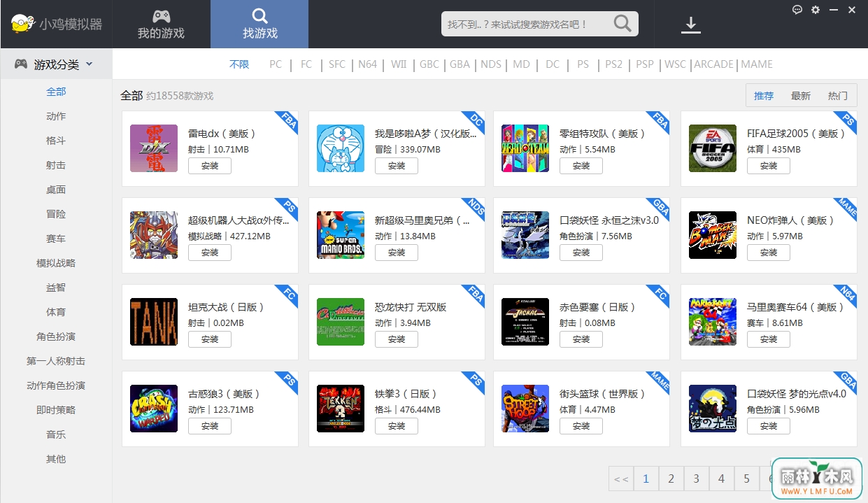The width and height of the screenshot is (868, 503).
Task: Click the 马里奥赛车64 cover icon
Action: pos(713,322)
